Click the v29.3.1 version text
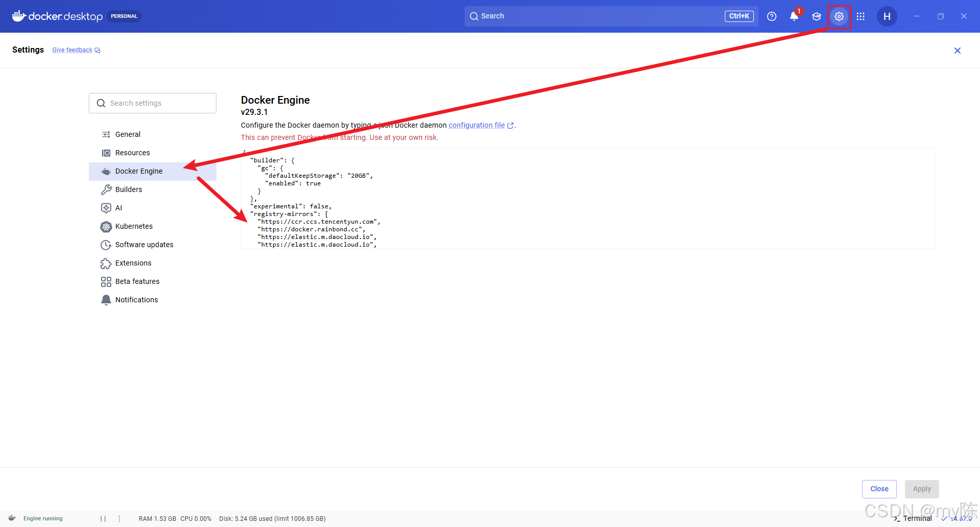980x527 pixels. (254, 112)
